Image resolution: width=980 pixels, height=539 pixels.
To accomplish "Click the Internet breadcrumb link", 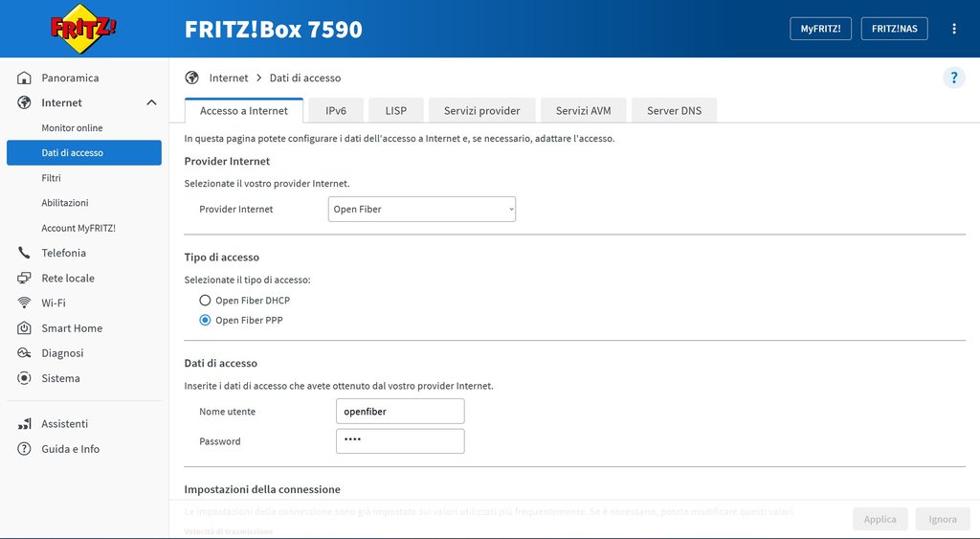I will 228,78.
